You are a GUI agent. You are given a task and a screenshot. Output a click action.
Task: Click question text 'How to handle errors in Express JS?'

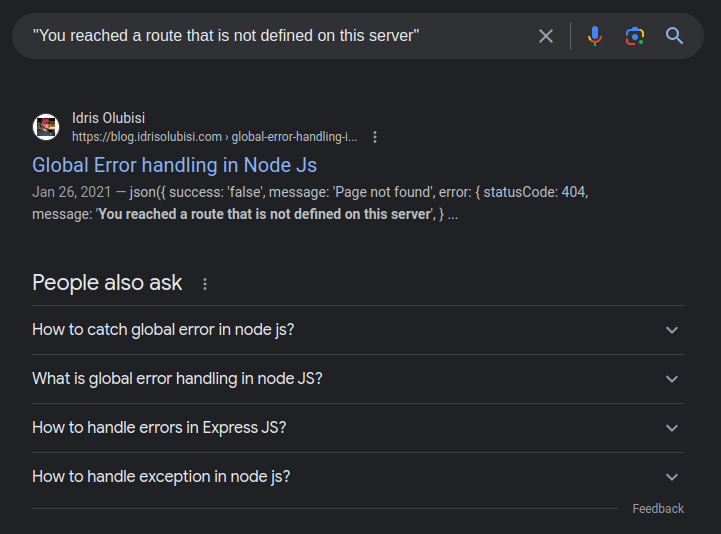click(x=159, y=428)
